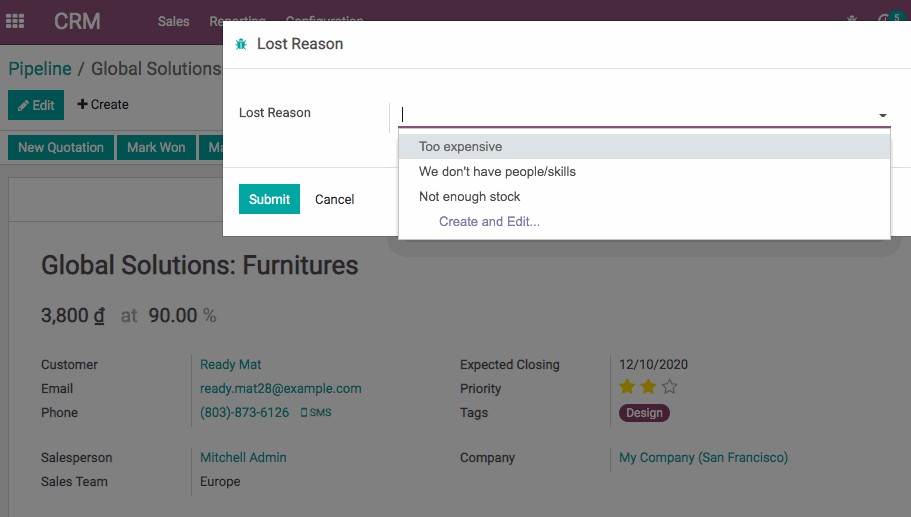Set priority to third star
Viewport: 911px width, 517px height.
669,387
